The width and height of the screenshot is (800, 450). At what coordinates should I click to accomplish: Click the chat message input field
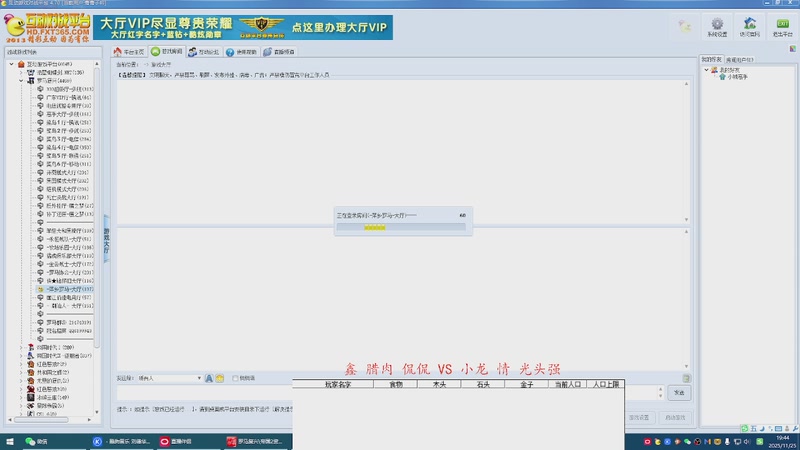pyautogui.click(x=388, y=393)
